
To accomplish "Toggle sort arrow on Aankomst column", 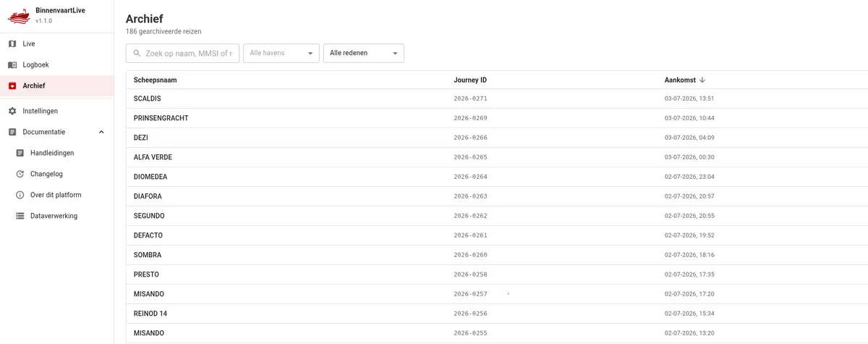I will (x=702, y=80).
